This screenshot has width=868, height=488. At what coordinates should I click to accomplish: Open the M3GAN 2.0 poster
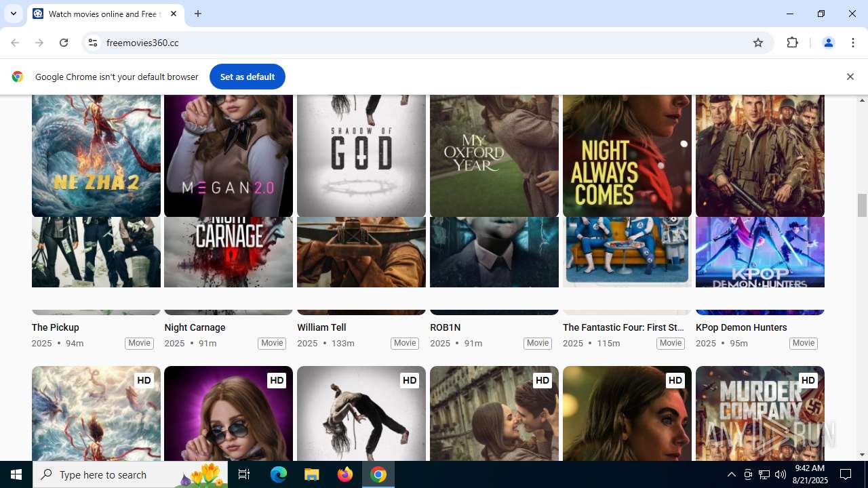point(229,156)
